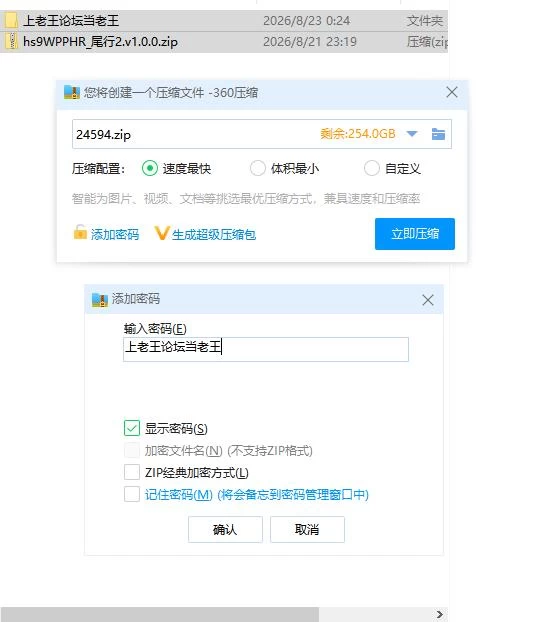Select the 速度最快 compression option
This screenshot has width=535, height=622.
(x=150, y=168)
